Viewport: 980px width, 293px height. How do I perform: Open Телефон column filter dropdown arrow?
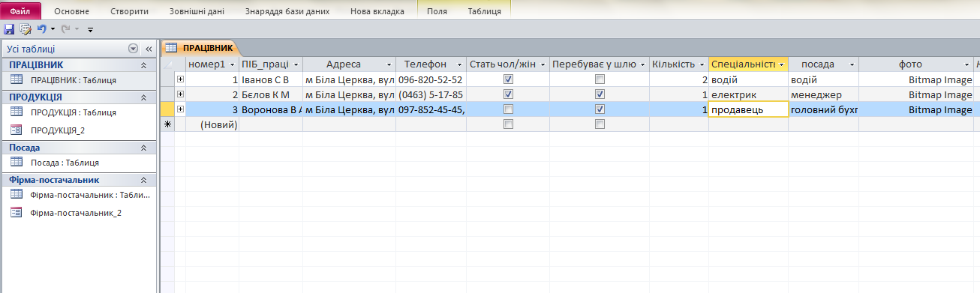click(459, 65)
